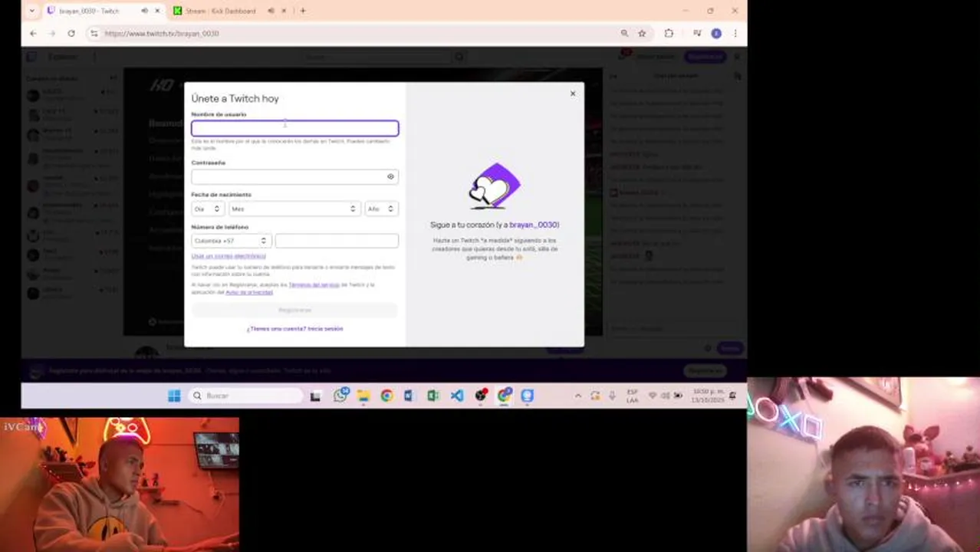980x552 pixels.
Task: Open 'Términos del servicio' link
Action: tap(314, 284)
